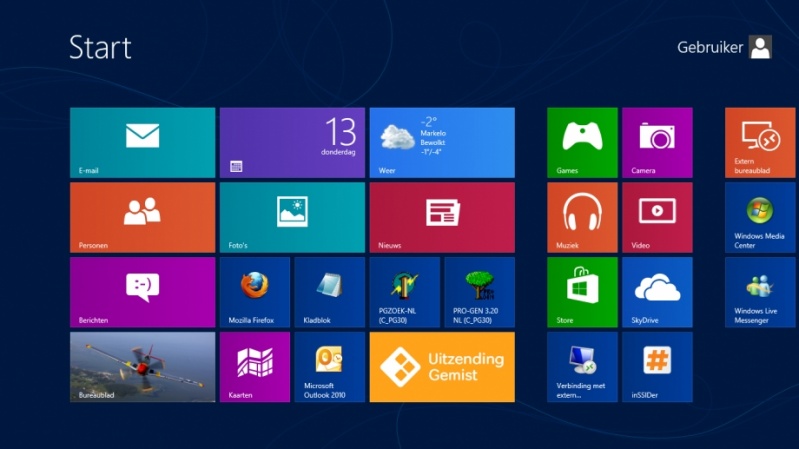Click the Gebruiker account name
Viewport: 799px width, 449px height.
coord(710,47)
